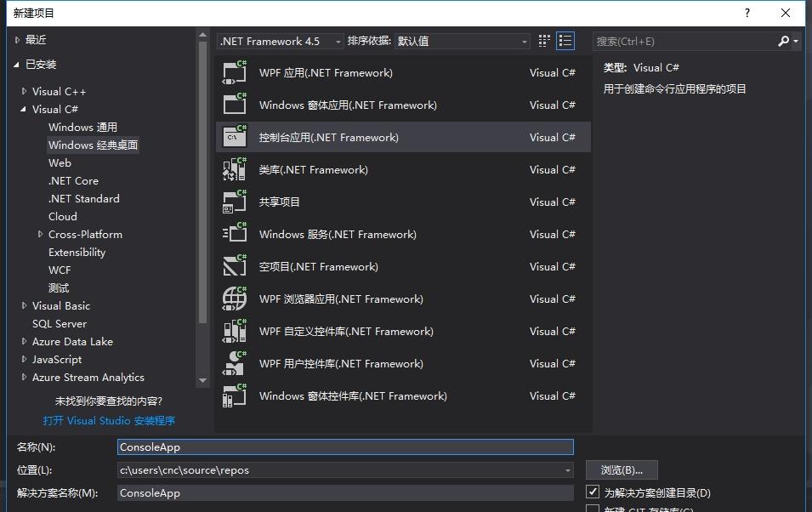
Task: Click the 共享项目 shared project icon
Action: tap(235, 202)
